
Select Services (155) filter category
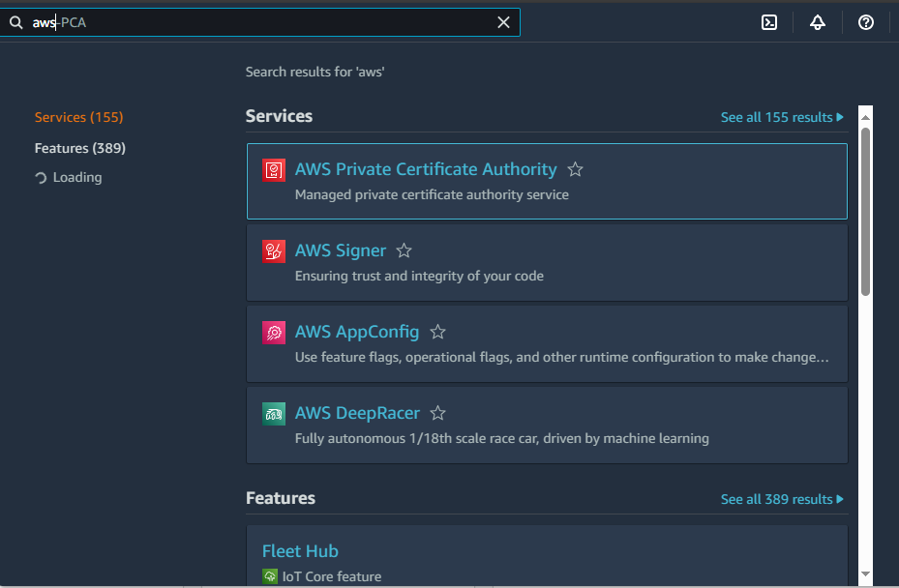(x=78, y=117)
